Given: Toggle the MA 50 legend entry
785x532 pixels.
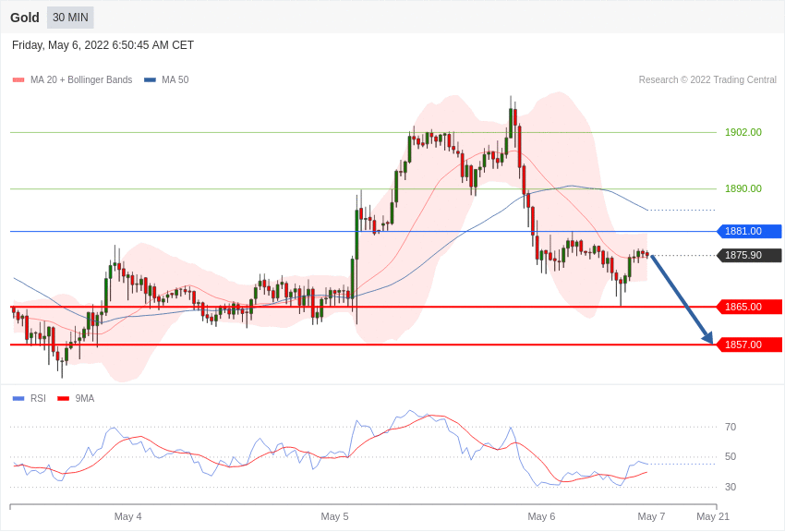Looking at the screenshot, I should (x=166, y=79).
